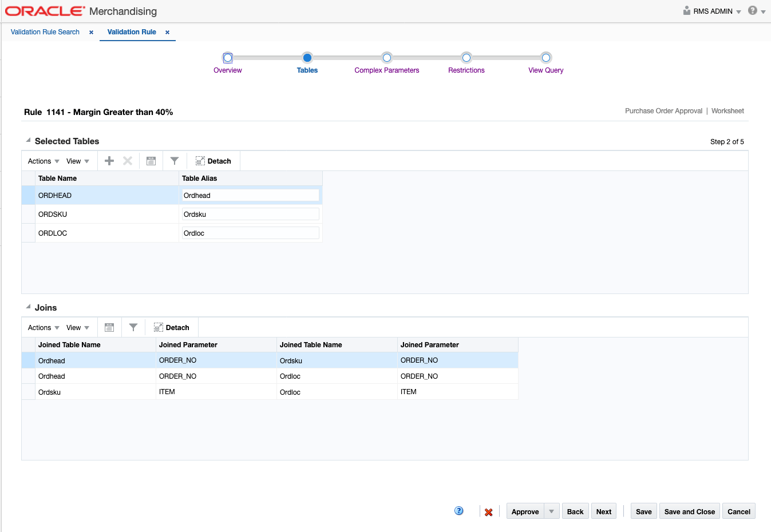Image resolution: width=771 pixels, height=532 pixels.
Task: Click the export-to-Excel icon above Joins
Action: (x=109, y=327)
